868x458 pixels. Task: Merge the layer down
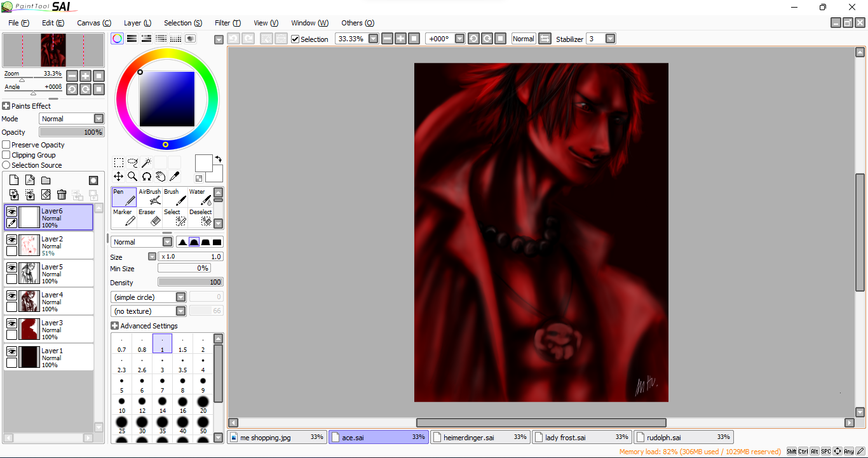point(30,195)
